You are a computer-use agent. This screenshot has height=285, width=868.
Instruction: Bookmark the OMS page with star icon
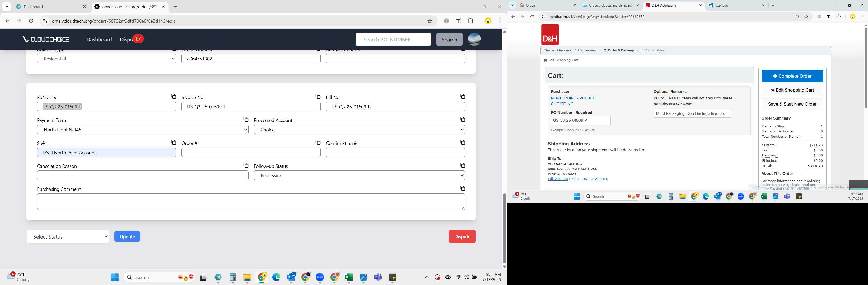click(x=430, y=21)
